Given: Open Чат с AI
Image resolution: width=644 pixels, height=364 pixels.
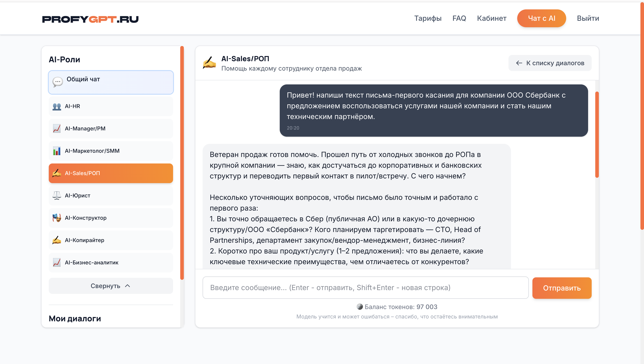Looking at the screenshot, I should coord(541,18).
